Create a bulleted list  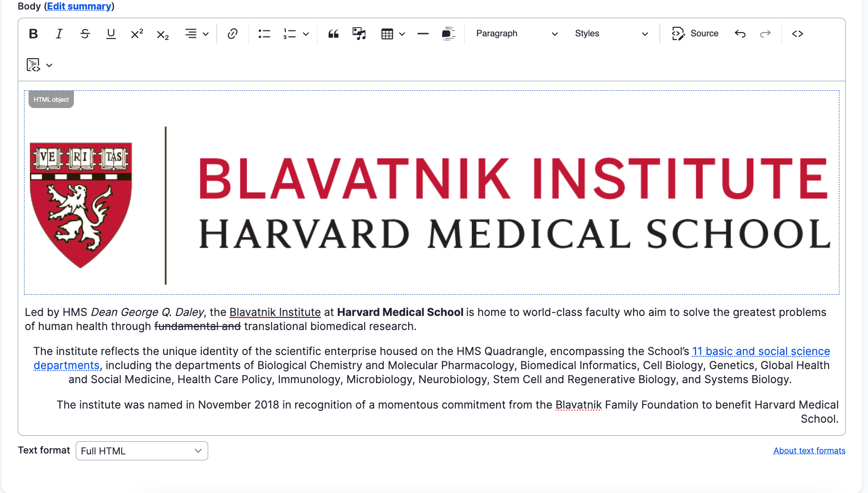tap(264, 34)
